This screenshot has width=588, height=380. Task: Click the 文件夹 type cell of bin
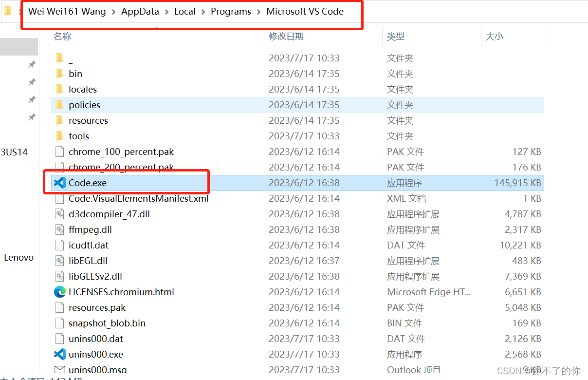tap(400, 74)
